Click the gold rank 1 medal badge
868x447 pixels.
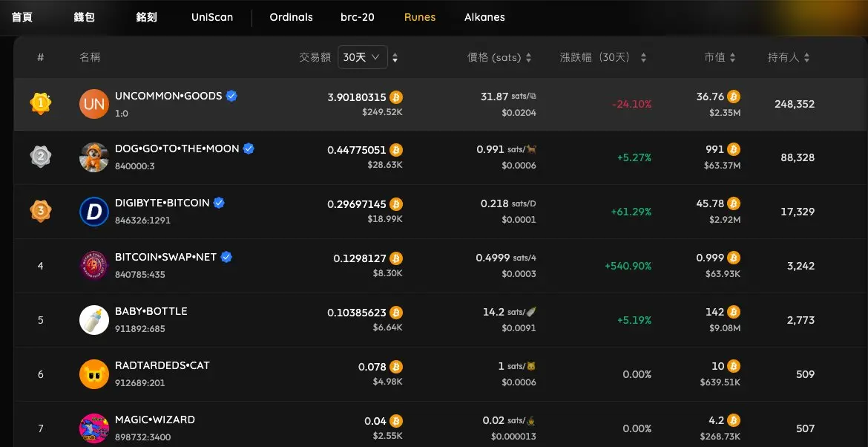point(40,103)
